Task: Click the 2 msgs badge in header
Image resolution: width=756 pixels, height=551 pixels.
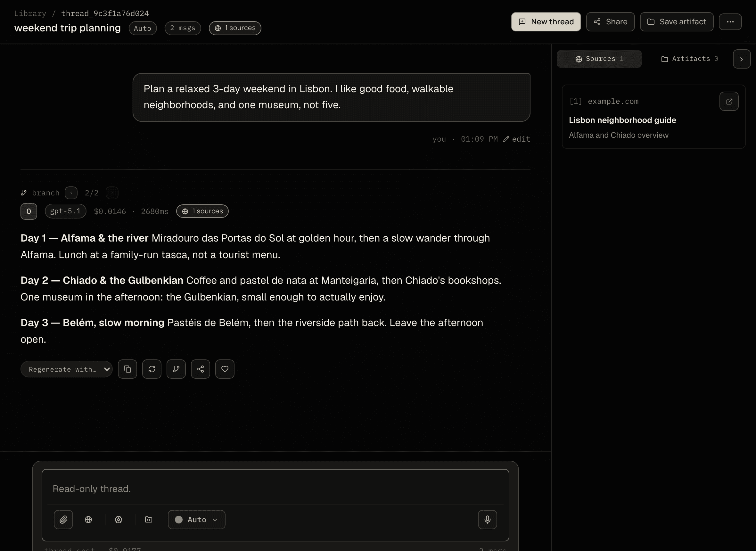Action: (183, 28)
